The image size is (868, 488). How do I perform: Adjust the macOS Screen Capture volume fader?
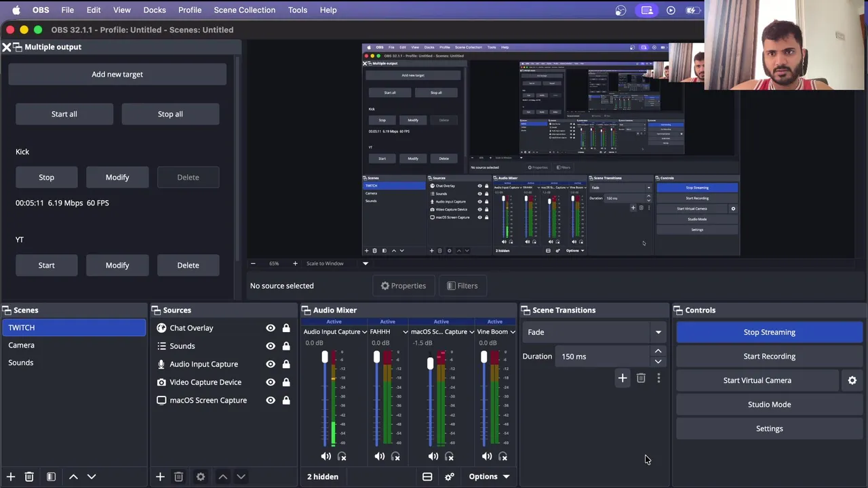430,365
